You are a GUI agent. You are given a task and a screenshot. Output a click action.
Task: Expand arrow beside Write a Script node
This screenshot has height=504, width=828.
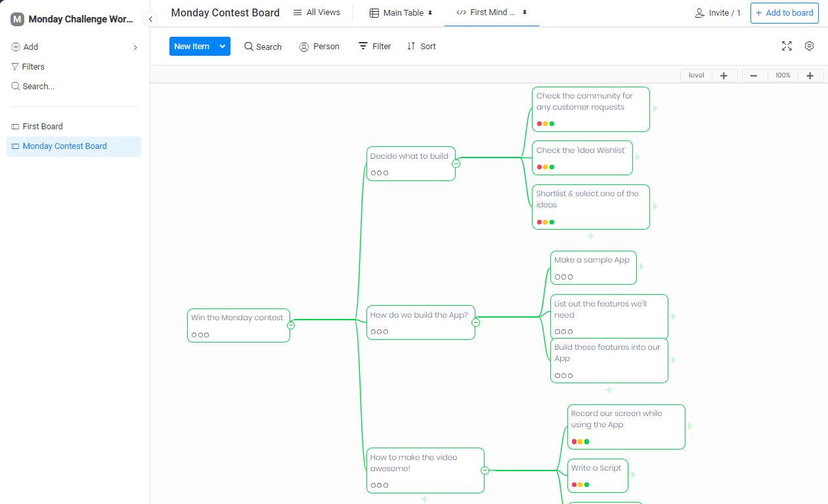coord(634,474)
